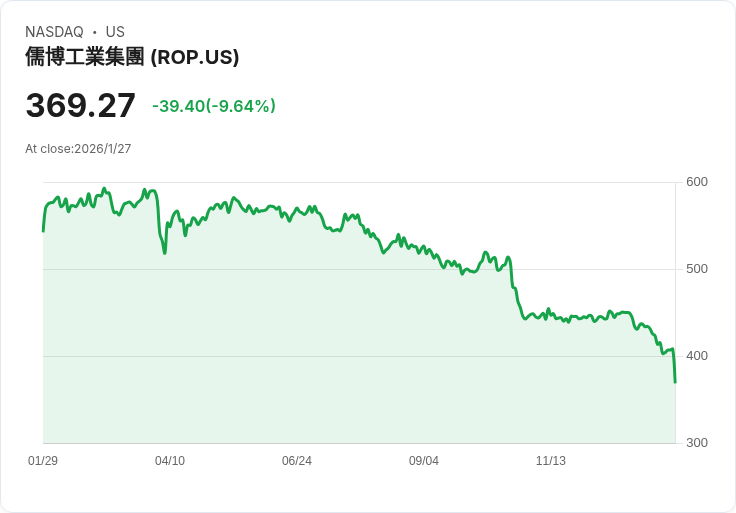Click the ROP.US stock title
Viewport: 736px width, 513px height.
pos(132,57)
